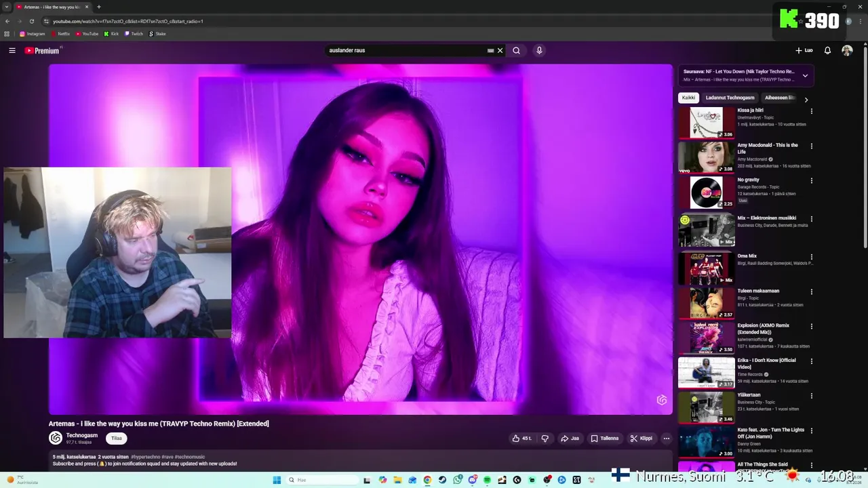Open options for 'Mix – Elektroninen musiikki'
Screen dimensions: 868x488
[811, 219]
